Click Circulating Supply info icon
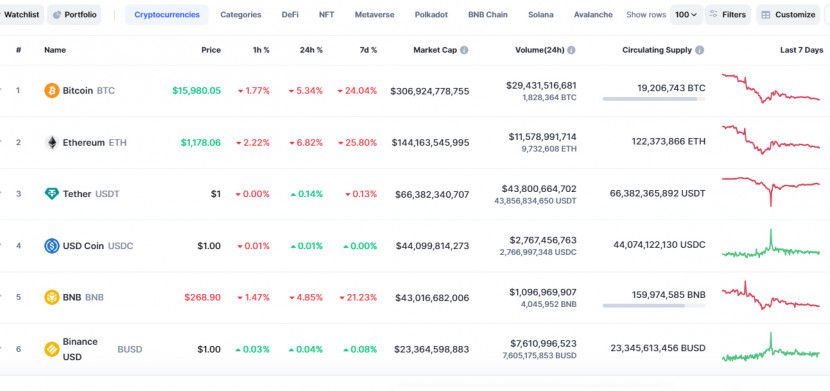Image resolution: width=830 pixels, height=391 pixels. coord(699,50)
